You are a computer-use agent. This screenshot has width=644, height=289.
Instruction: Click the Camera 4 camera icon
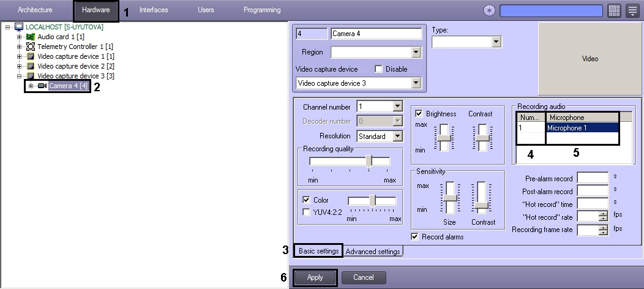point(42,86)
